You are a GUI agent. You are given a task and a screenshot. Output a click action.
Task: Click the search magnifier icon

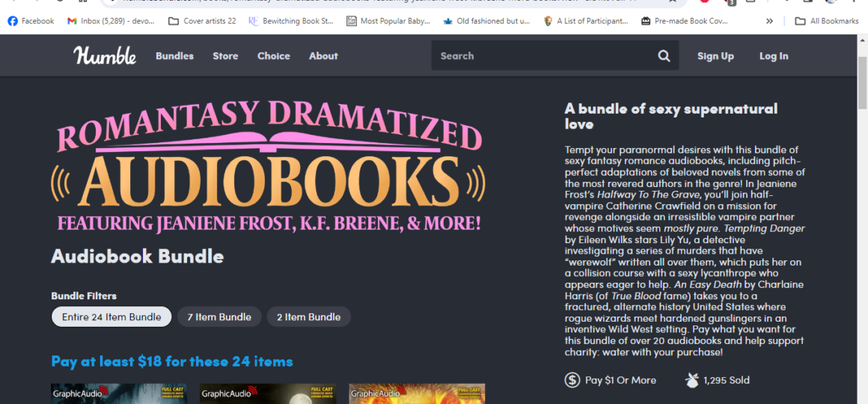click(x=664, y=56)
